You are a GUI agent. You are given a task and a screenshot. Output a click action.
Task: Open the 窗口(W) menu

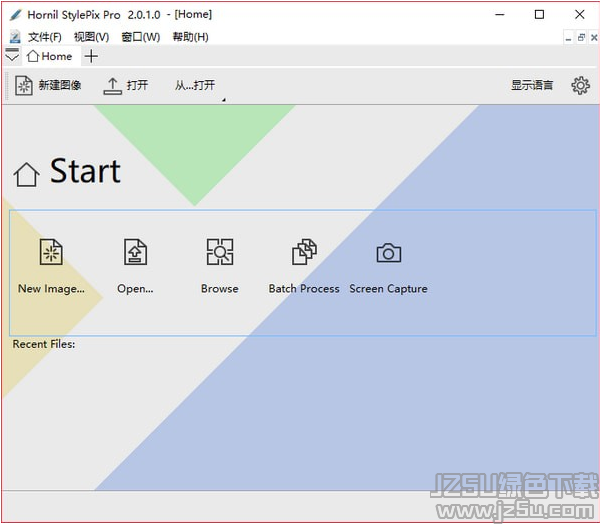[140, 37]
